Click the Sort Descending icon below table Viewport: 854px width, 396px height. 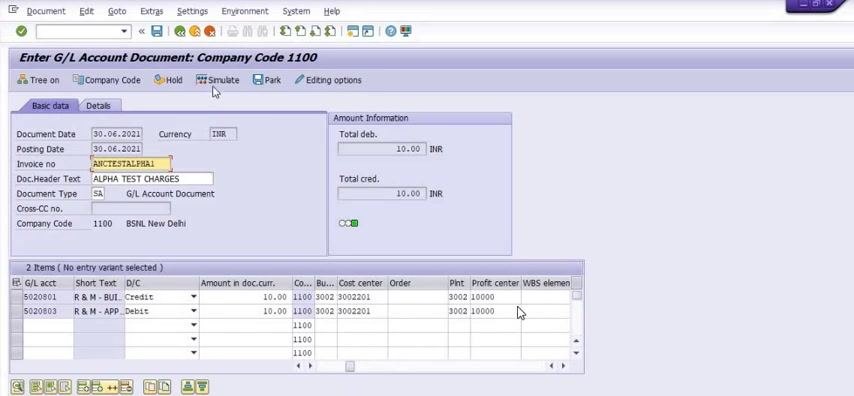202,387
